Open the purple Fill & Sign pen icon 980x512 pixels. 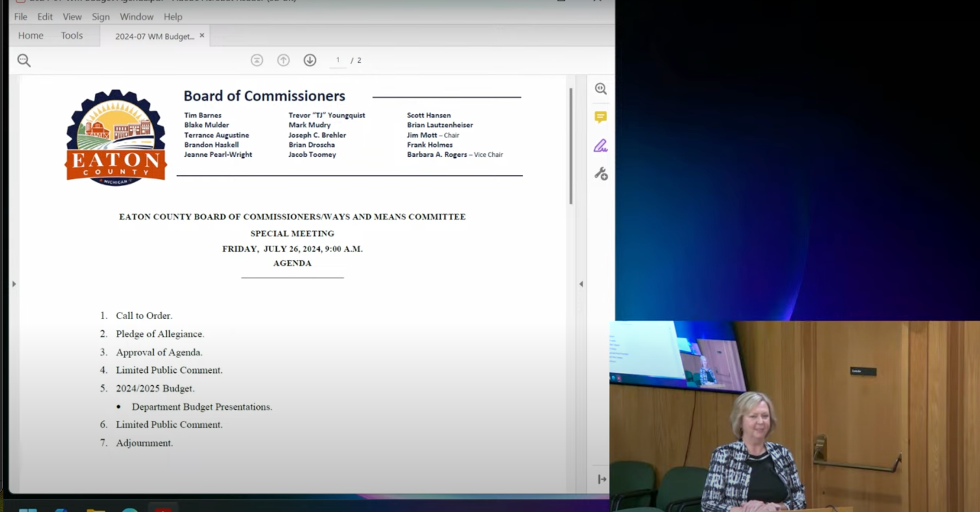601,145
